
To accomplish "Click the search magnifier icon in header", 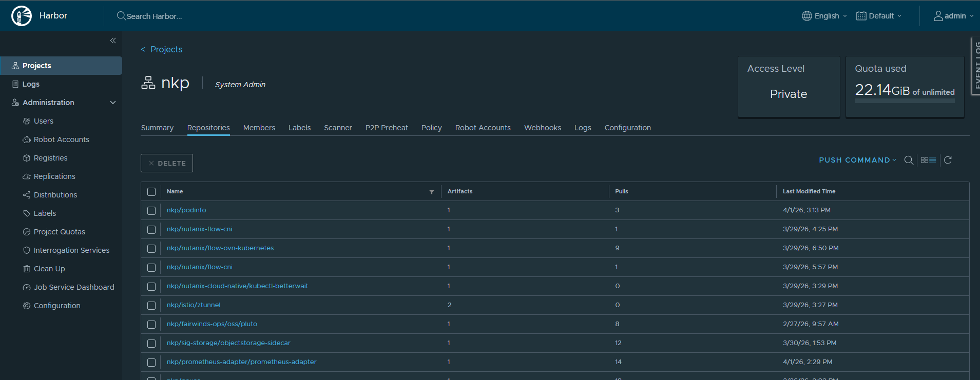I will click(121, 16).
